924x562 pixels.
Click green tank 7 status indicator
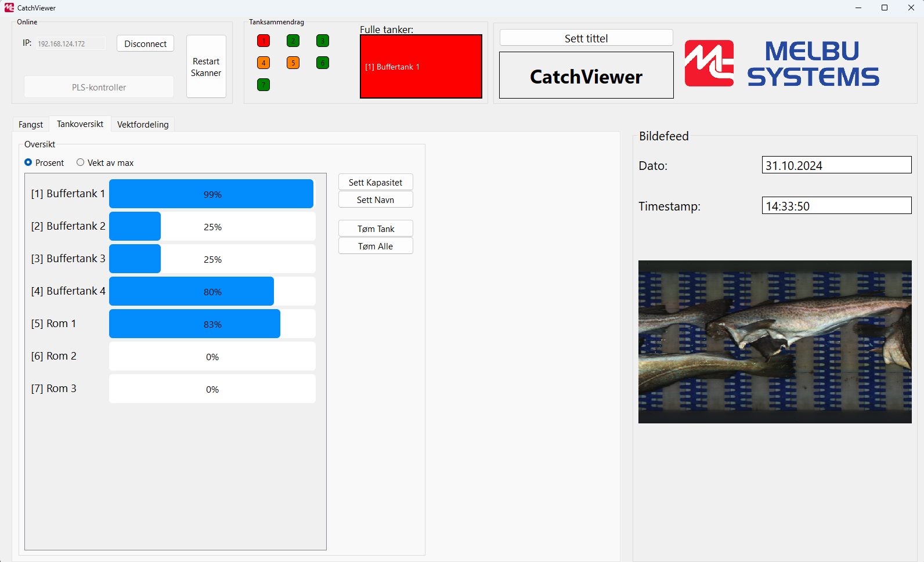[264, 85]
